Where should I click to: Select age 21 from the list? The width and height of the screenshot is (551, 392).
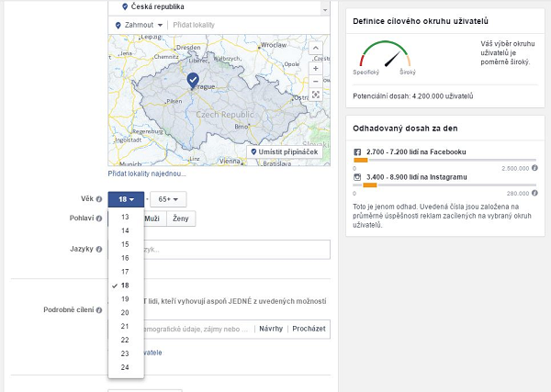click(126, 326)
